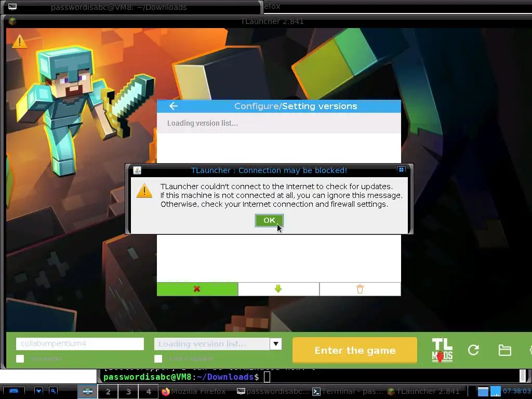Click the terminal prompt line in Downloads
The image size is (532, 399).
click(187, 377)
